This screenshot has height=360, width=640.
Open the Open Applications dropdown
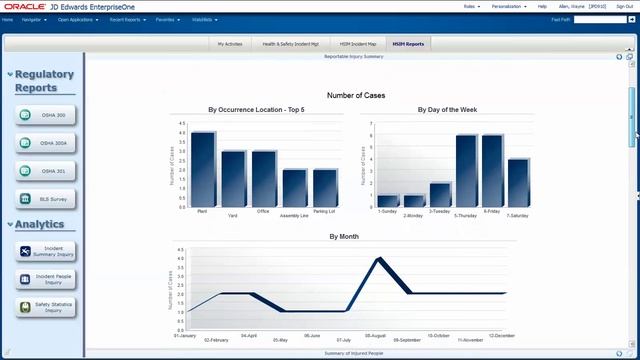pos(78,20)
